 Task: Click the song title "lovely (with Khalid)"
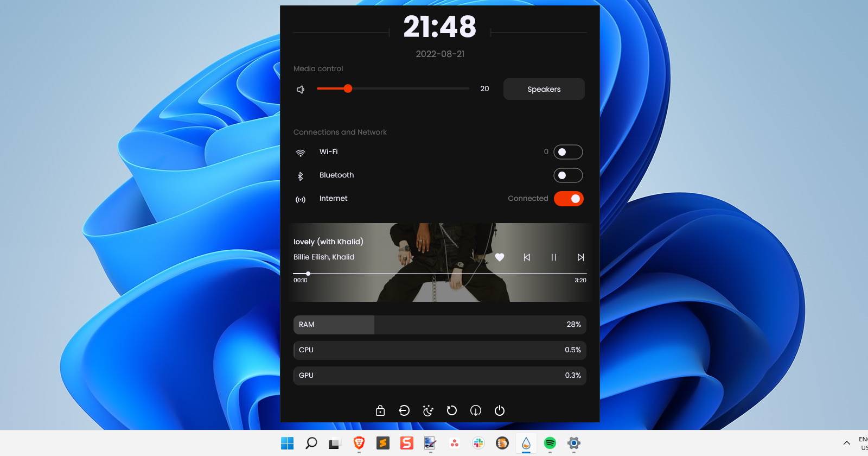click(328, 242)
